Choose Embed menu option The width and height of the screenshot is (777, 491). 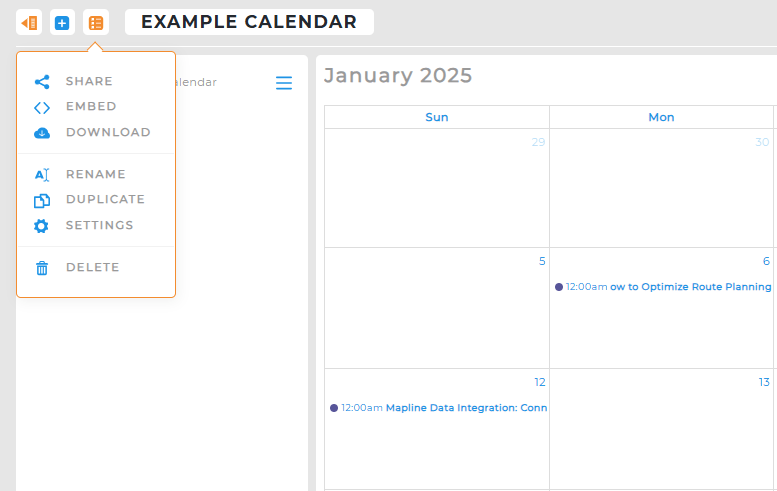click(91, 107)
